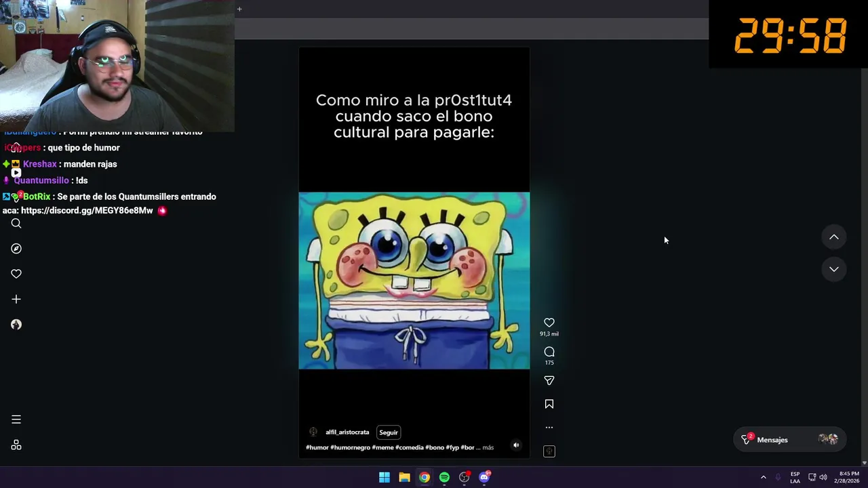Open a new browser tab with plus

[239, 9]
